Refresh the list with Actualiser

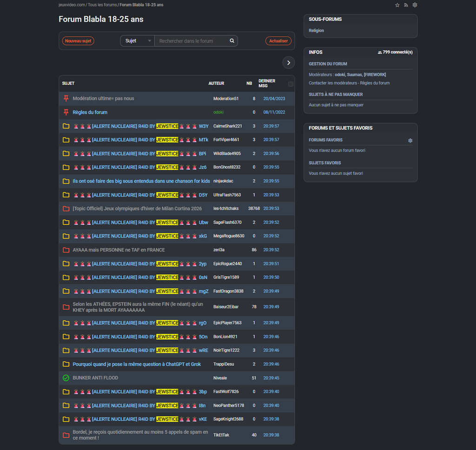point(278,41)
